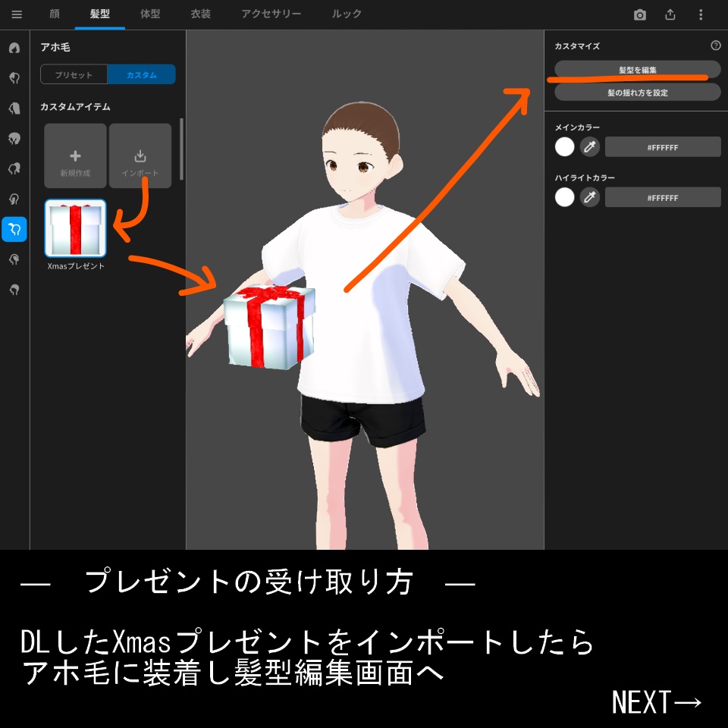This screenshot has width=728, height=728.
Task: Select the topmost hair category icon in sidebar
Action: [x=14, y=49]
